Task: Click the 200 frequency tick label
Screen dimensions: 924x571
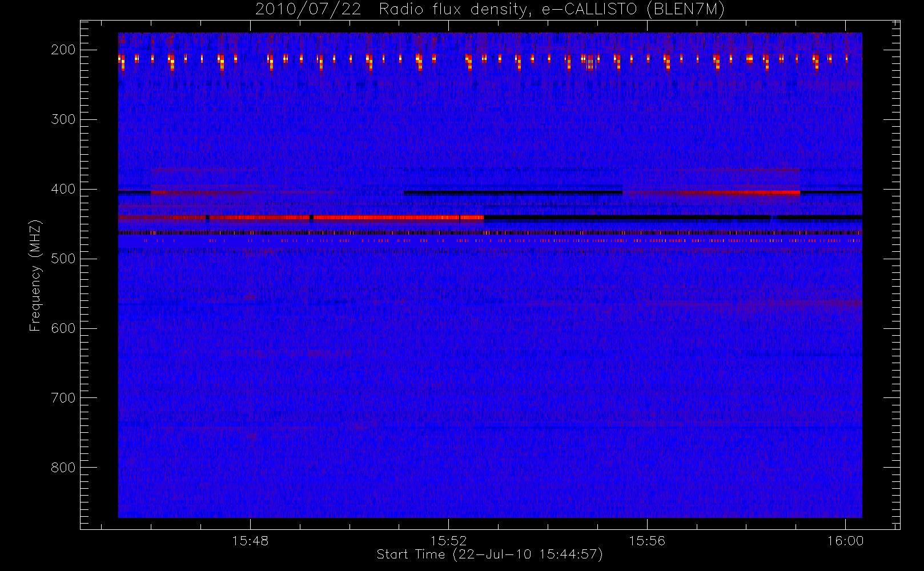Action: (x=63, y=50)
